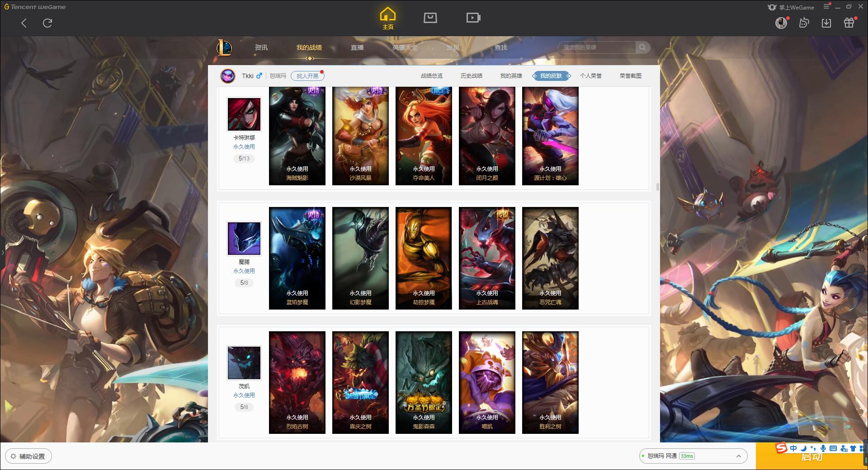Open the 幻影梦魇 skin card

360,258
